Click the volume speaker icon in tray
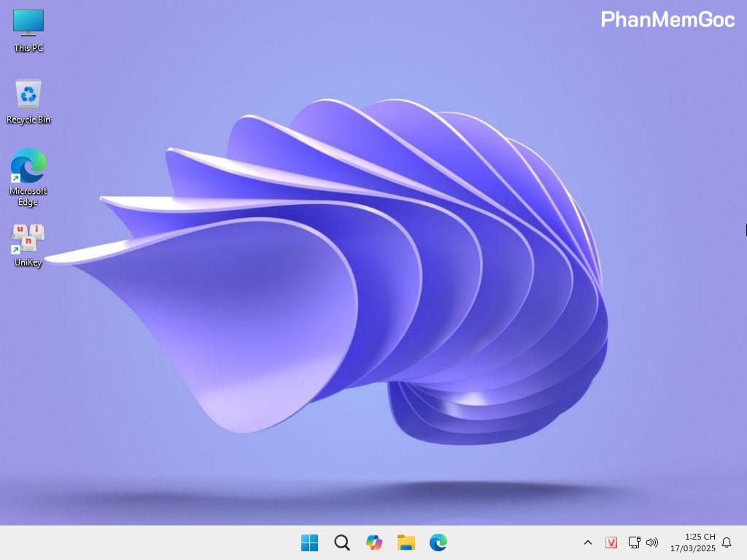 (x=652, y=542)
